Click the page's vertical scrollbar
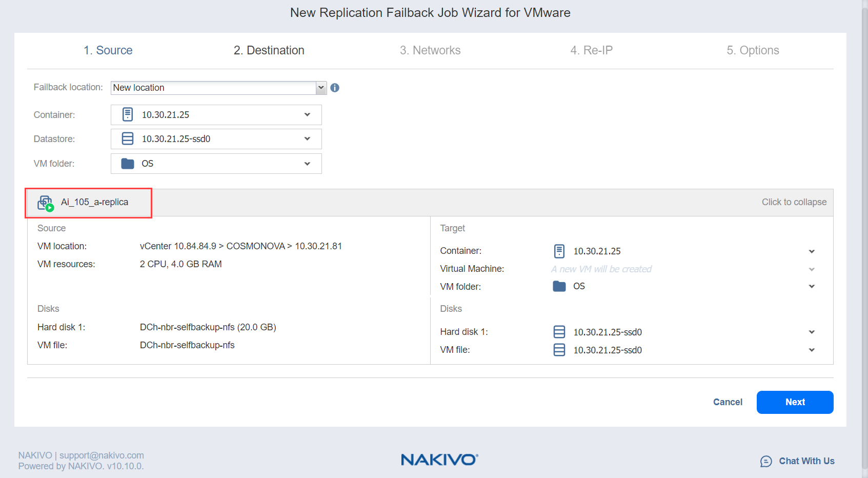 click(x=864, y=205)
